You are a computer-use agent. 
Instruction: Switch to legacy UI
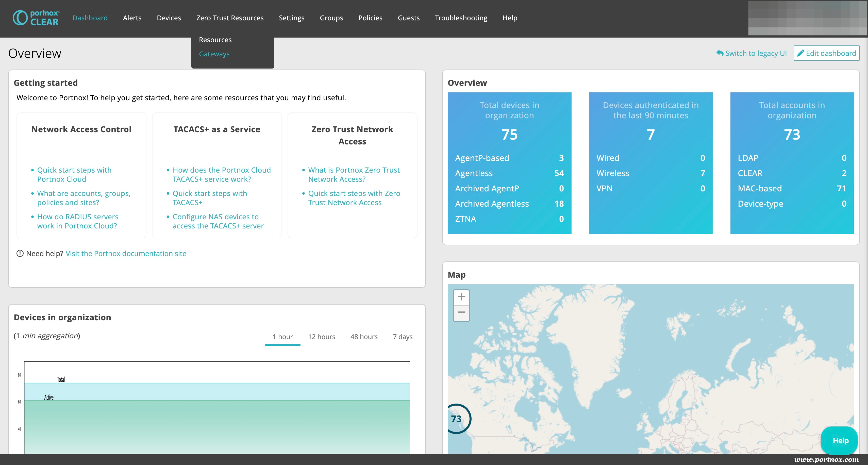click(752, 53)
